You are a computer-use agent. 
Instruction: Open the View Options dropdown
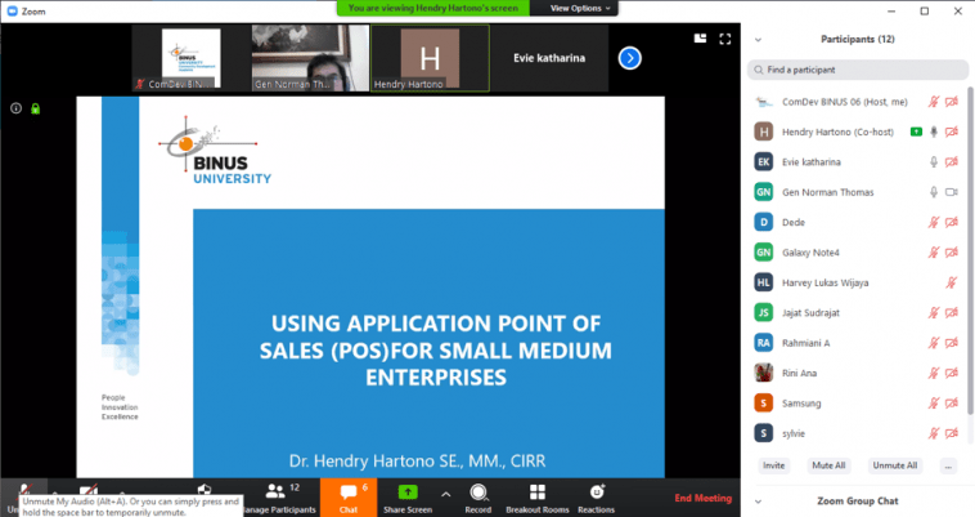pyautogui.click(x=579, y=8)
